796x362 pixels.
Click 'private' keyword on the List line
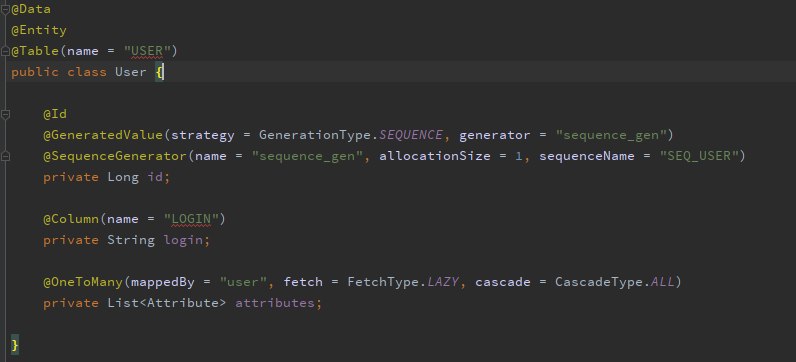click(x=71, y=303)
